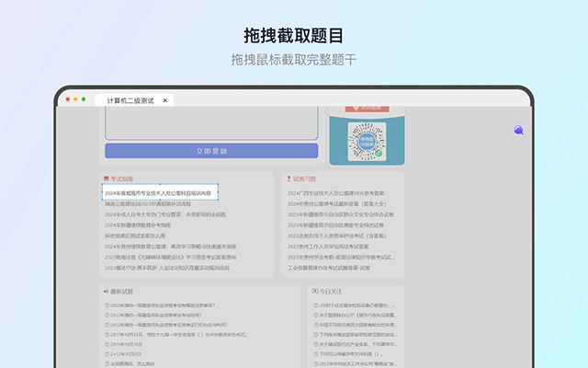Open the 下列有关确定国家秘密 item
This screenshot has width=588, height=368.
pyautogui.click(x=357, y=335)
